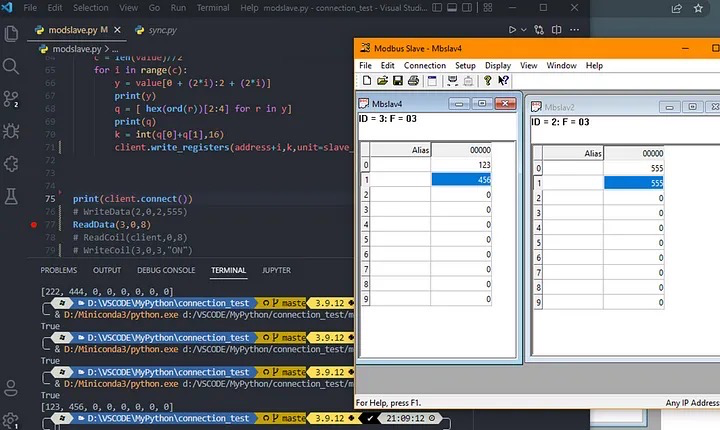Click the open changes compare icon
Viewport: 720px width, 430px height.
tap(539, 30)
